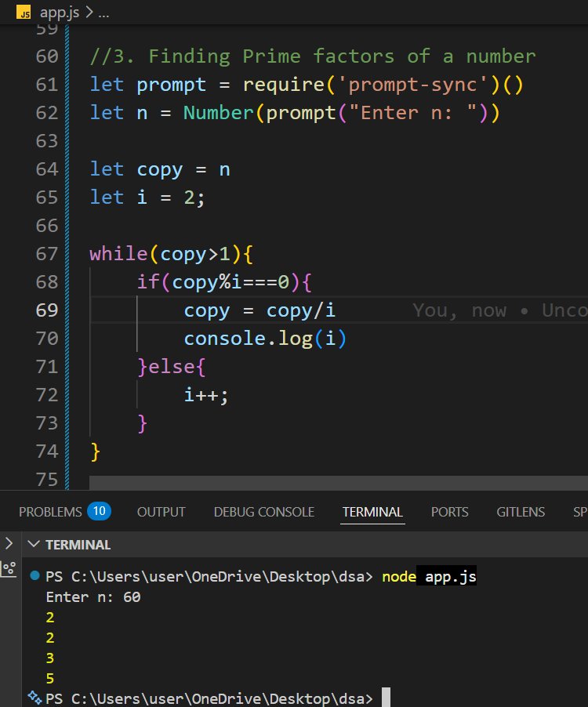The image size is (588, 707).
Task: Click 'let i = 2;' statement
Action: click(x=147, y=198)
